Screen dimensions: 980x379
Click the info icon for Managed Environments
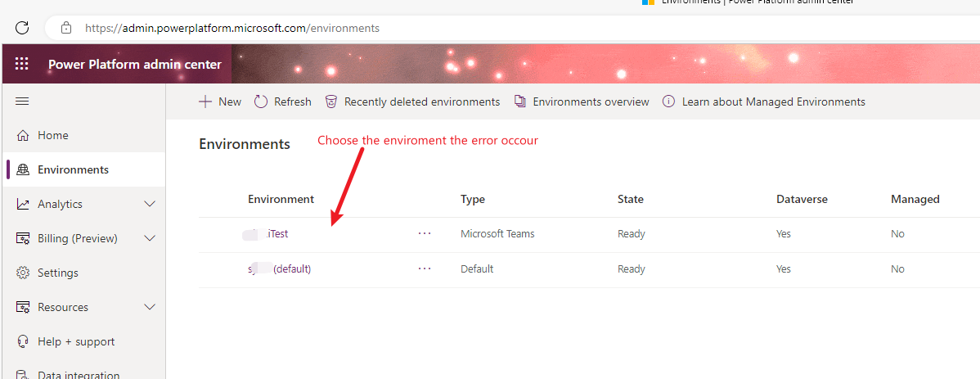pyautogui.click(x=669, y=102)
